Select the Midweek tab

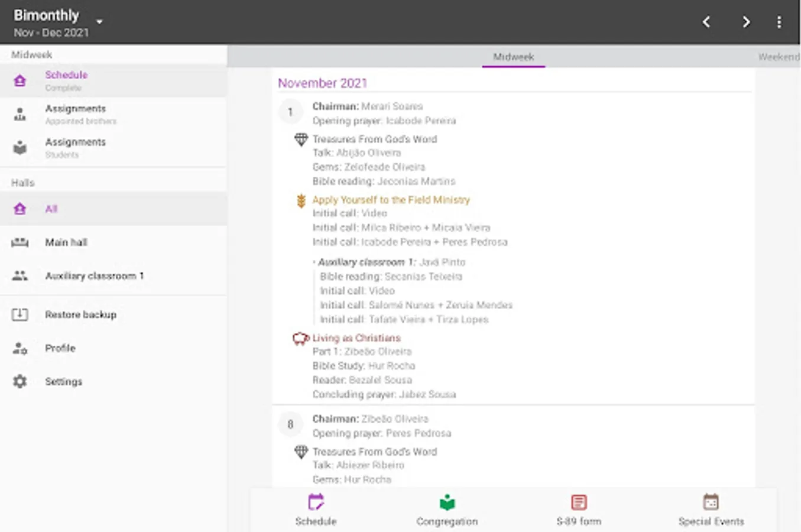pos(513,57)
